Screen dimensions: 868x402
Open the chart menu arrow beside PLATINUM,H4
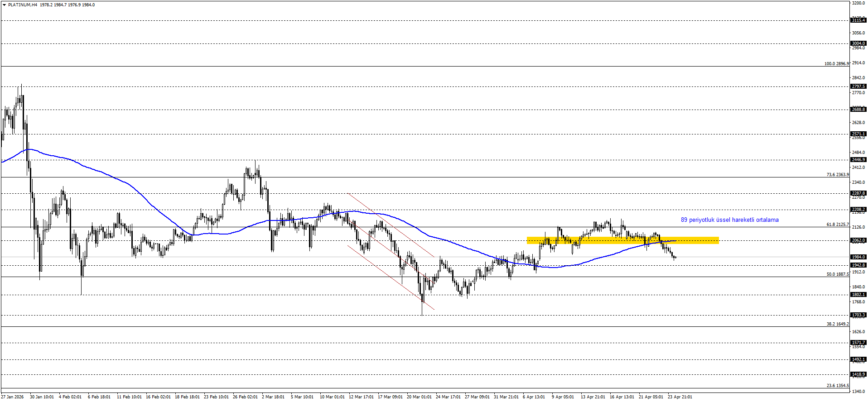(x=4, y=5)
